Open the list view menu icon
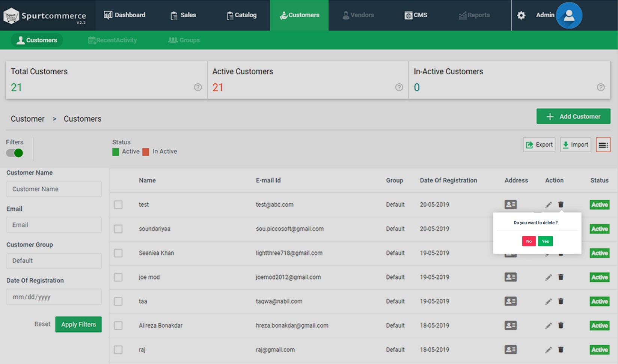 (x=603, y=145)
